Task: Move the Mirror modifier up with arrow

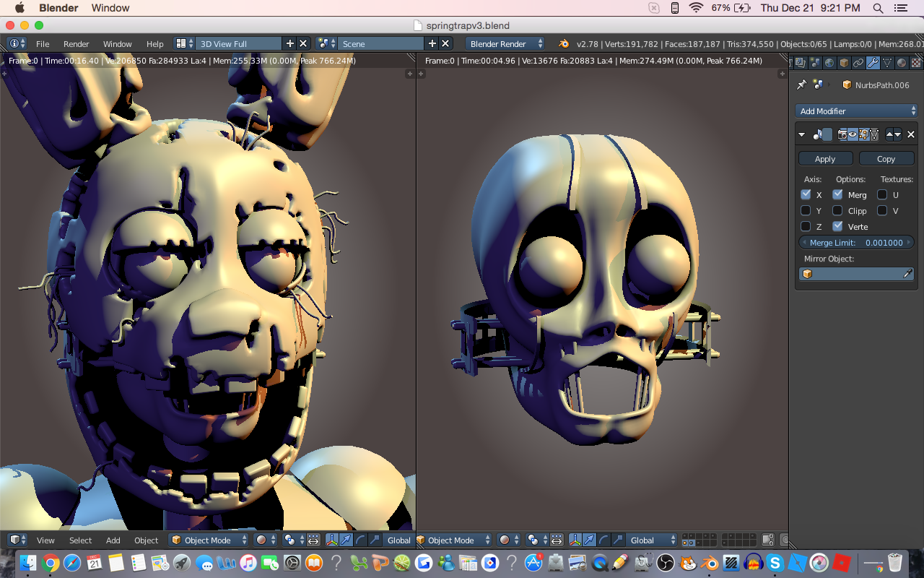Action: [x=889, y=134]
